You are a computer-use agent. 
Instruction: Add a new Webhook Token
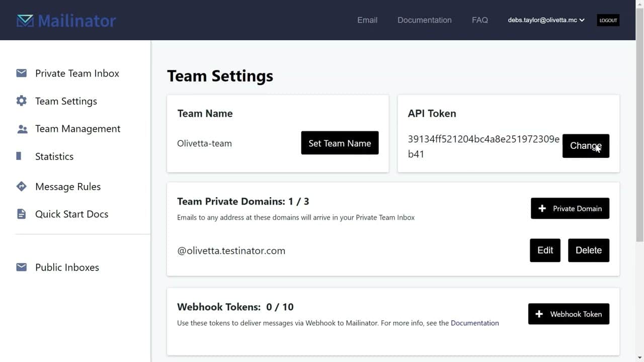point(569,314)
